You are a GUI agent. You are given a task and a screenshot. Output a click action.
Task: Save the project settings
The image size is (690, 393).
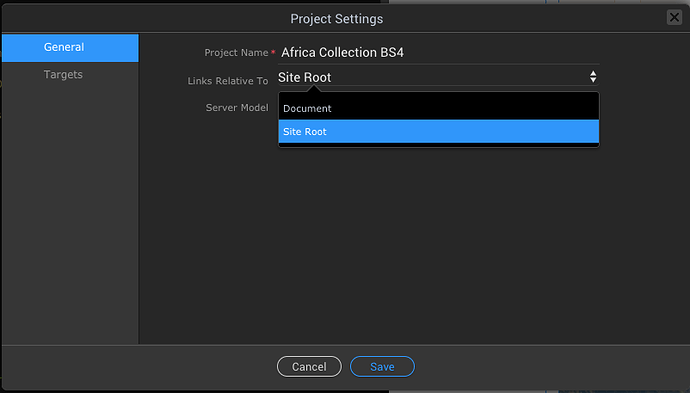pos(382,367)
